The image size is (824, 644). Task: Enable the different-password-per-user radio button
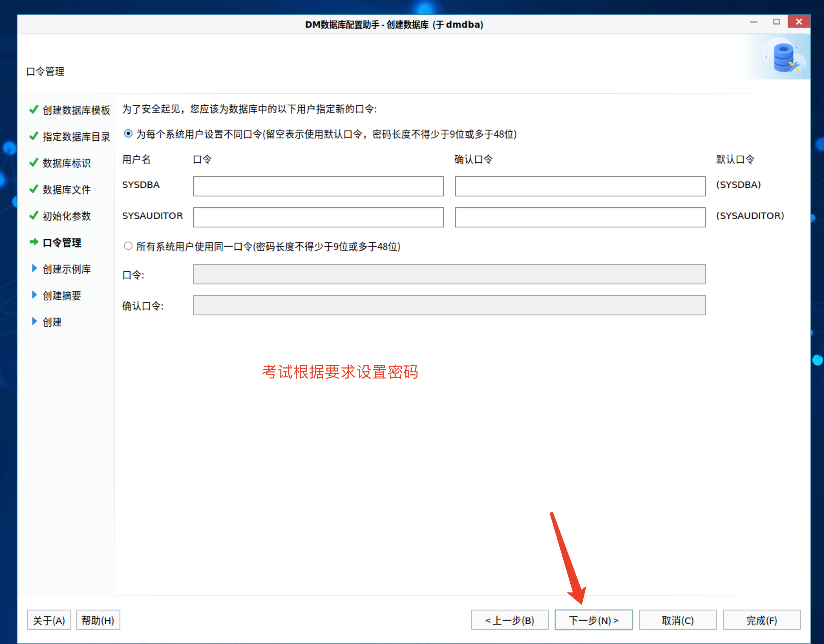(x=128, y=133)
